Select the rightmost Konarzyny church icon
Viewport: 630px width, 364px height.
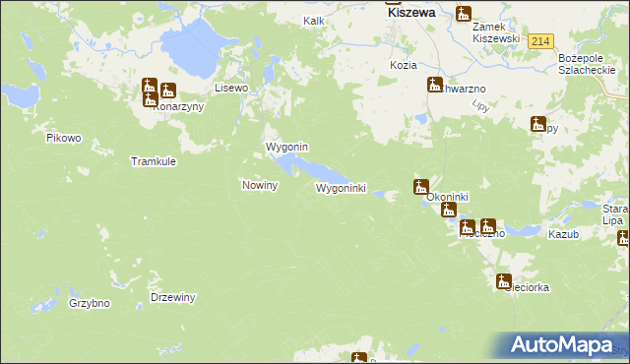click(168, 91)
